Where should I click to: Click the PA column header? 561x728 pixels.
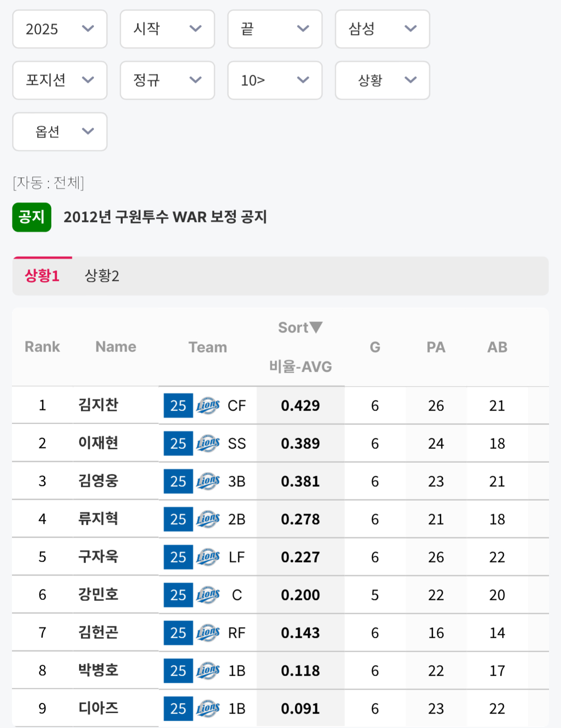436,347
